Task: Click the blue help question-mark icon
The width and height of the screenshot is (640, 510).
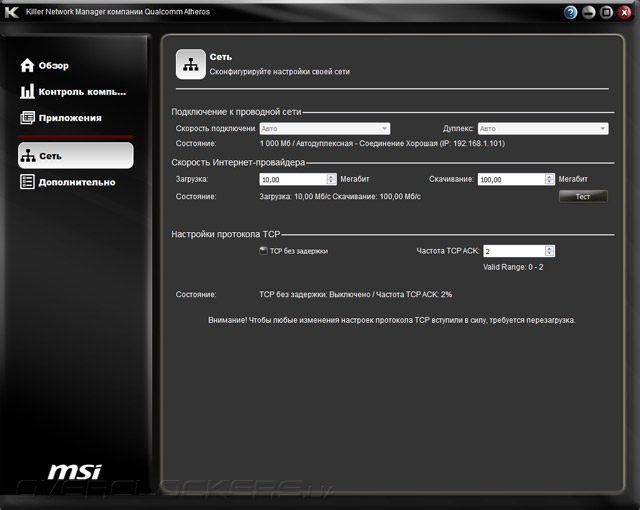Action: pyautogui.click(x=571, y=13)
